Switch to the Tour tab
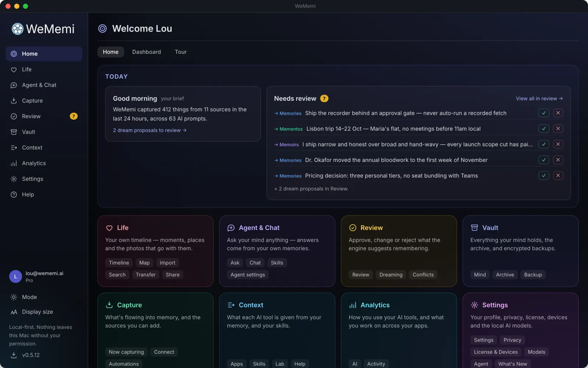 tap(181, 52)
